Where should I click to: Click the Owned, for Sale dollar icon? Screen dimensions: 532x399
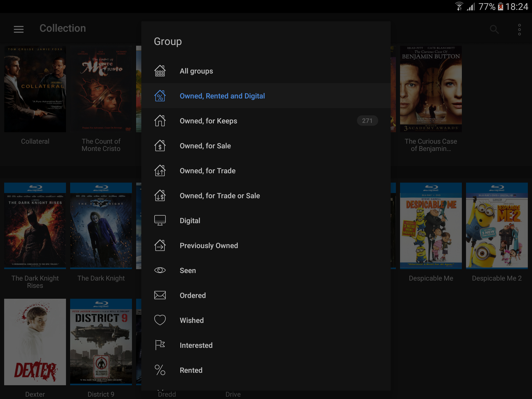click(160, 145)
